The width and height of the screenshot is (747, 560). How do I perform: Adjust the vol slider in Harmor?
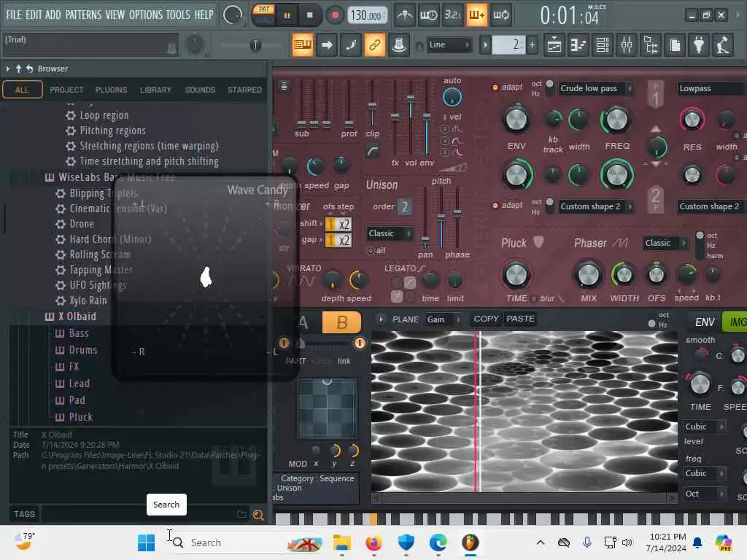410,119
